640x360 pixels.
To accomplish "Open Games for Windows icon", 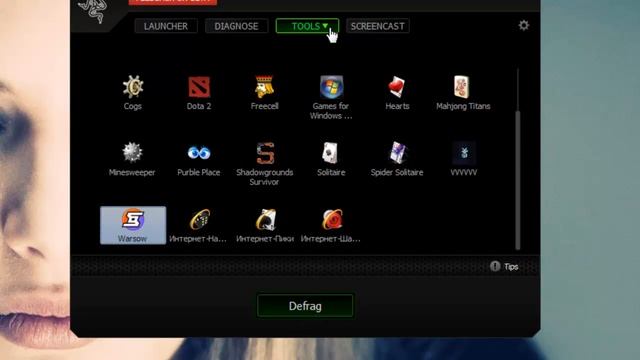I will pos(331,87).
